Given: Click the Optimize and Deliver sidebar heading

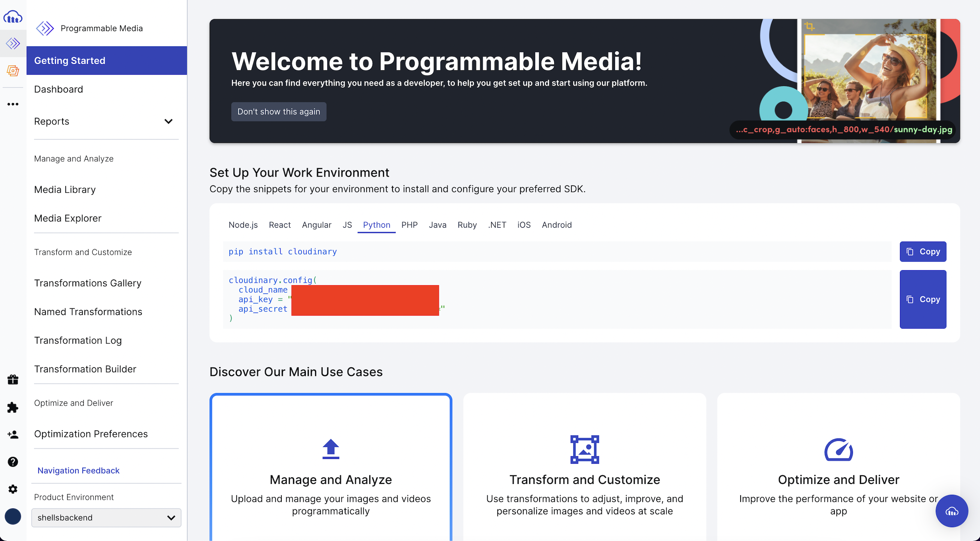Looking at the screenshot, I should tap(74, 403).
